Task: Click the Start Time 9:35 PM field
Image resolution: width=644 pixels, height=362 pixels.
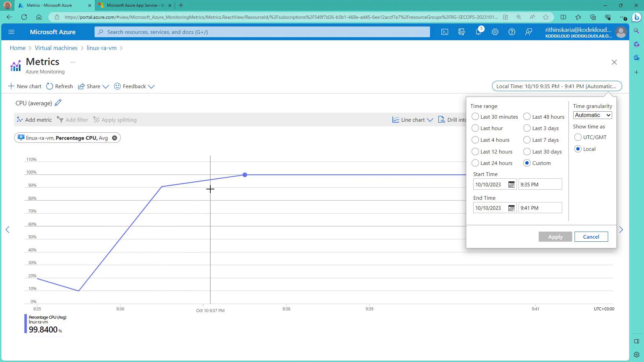Action: click(540, 184)
